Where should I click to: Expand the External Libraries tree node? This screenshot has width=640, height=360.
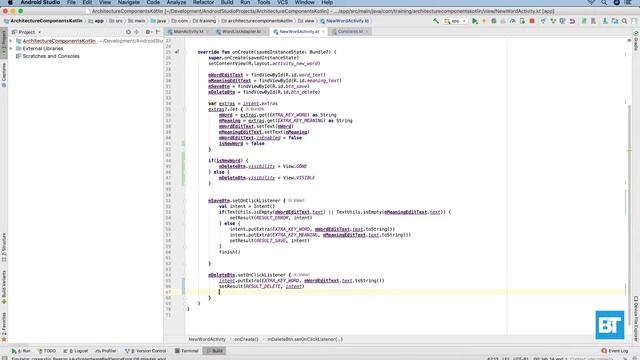pyautogui.click(x=11, y=49)
